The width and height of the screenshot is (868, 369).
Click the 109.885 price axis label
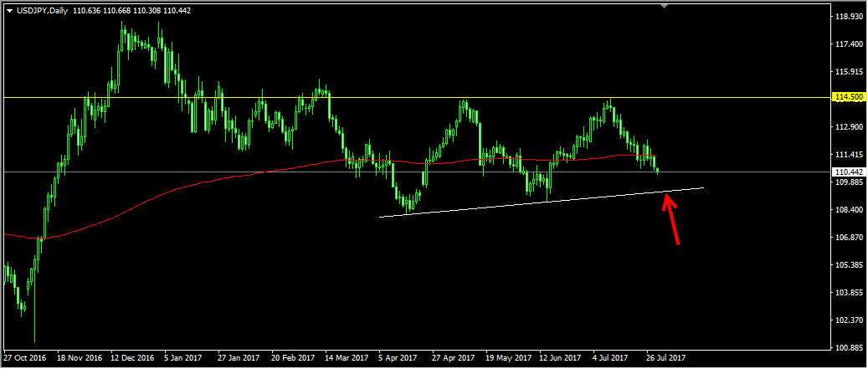(x=850, y=182)
